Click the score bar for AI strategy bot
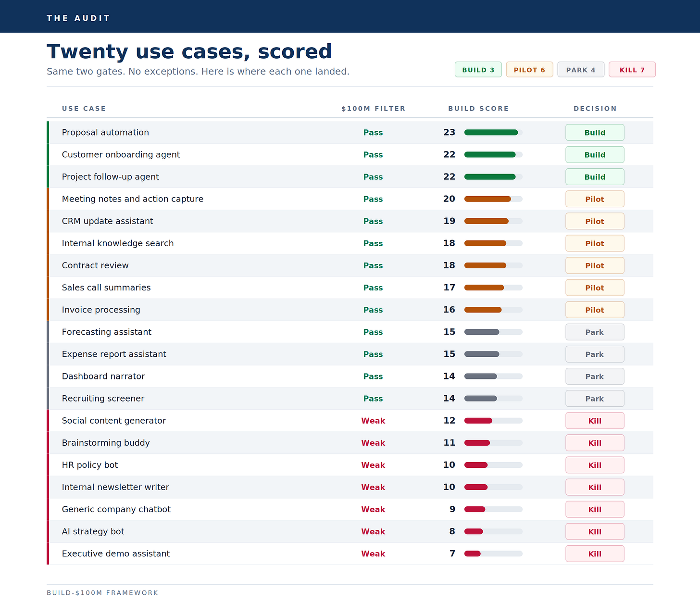Image resolution: width=700 pixels, height=602 pixels. click(493, 531)
